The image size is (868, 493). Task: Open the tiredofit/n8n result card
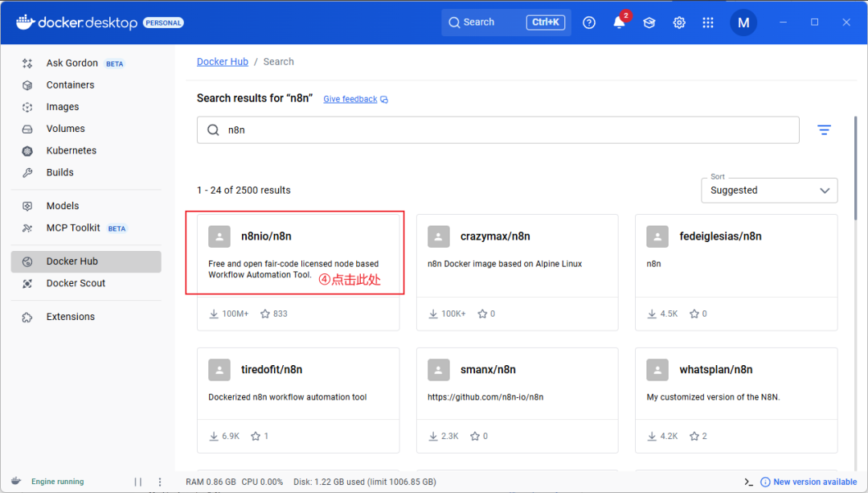(x=298, y=401)
